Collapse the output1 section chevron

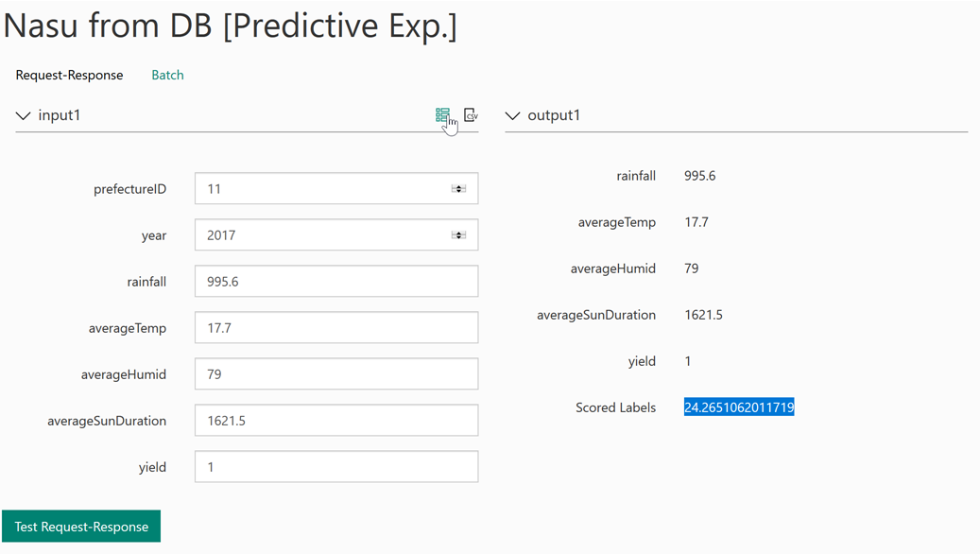coord(513,115)
